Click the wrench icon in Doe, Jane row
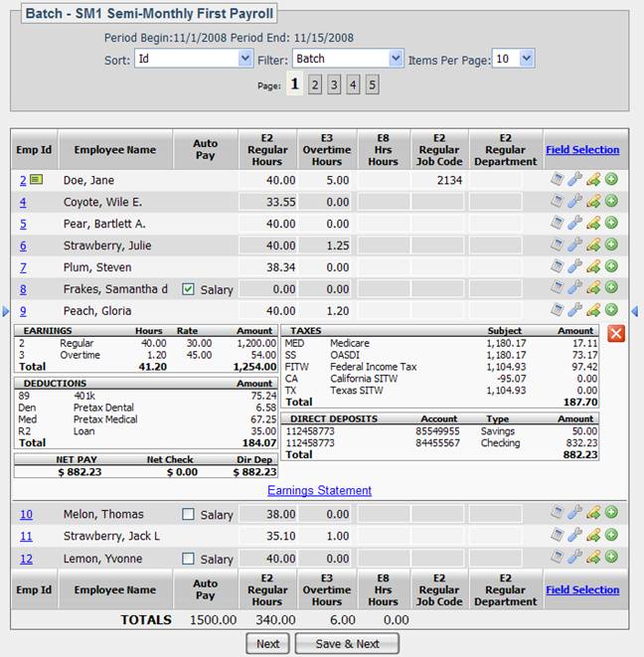The image size is (644, 657). tap(574, 179)
